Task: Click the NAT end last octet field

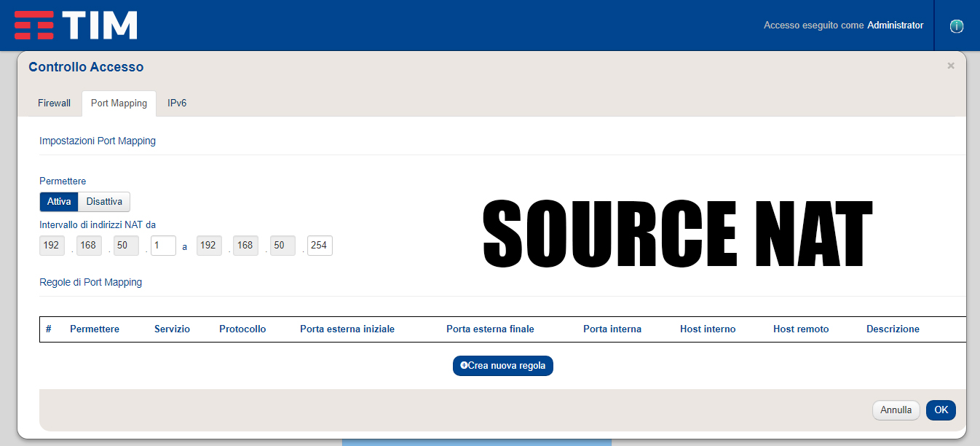Action: [320, 246]
